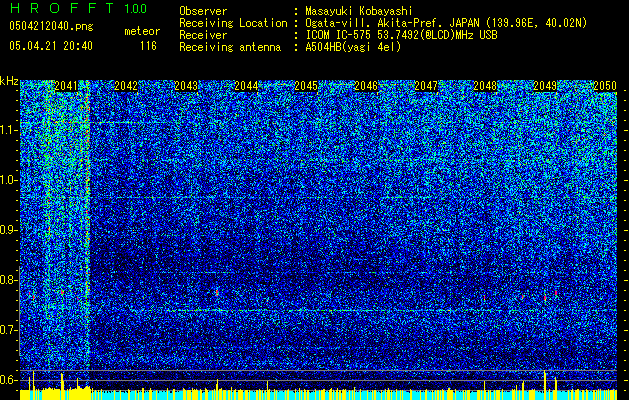Screen dimensions: 629x400
Task: Click the 0.8 kHz axis label
Action: (x=9, y=280)
